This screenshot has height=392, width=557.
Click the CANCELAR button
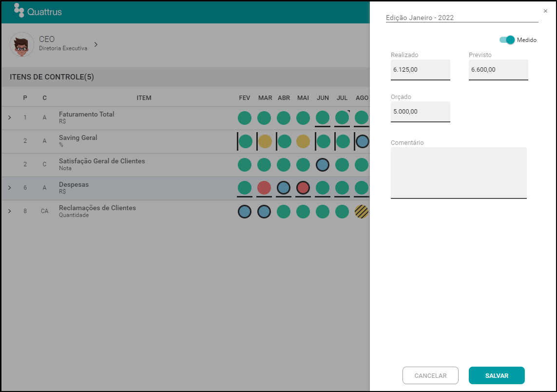[430, 375]
